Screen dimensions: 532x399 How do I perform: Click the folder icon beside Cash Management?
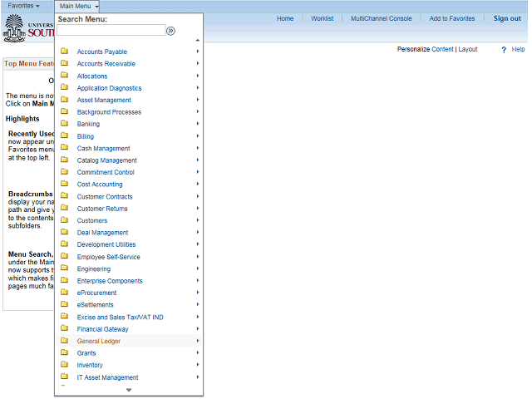coord(65,148)
